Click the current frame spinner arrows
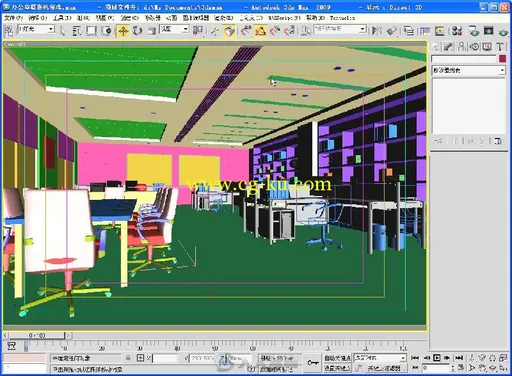This screenshot has height=376, width=512. tap(453, 368)
